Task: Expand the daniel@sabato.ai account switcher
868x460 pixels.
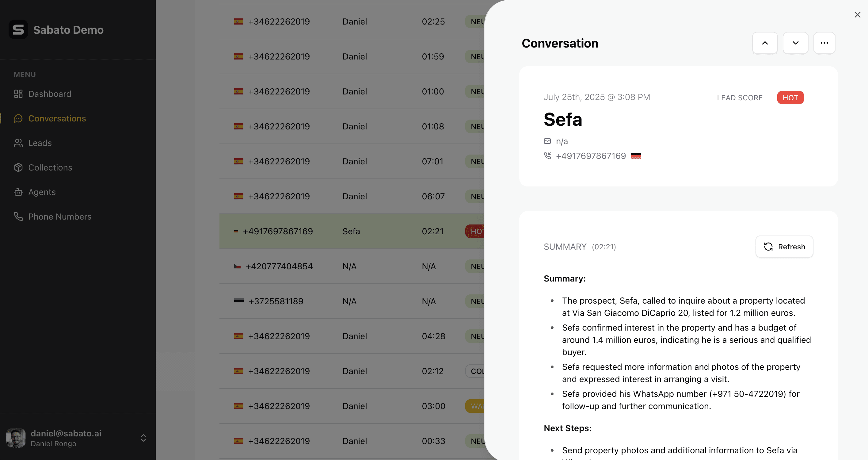Action: tap(143, 438)
